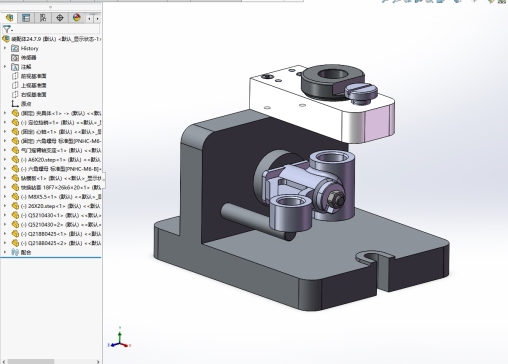
Task: Select the 上视基准面 top plane
Action: [29, 86]
